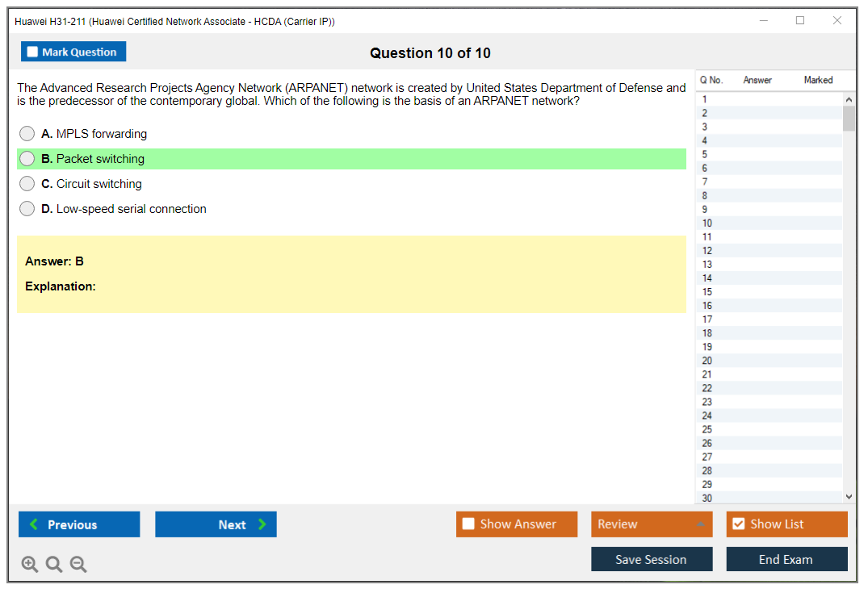Click the zoom out magnifier icon
This screenshot has width=868, height=593.
78,565
